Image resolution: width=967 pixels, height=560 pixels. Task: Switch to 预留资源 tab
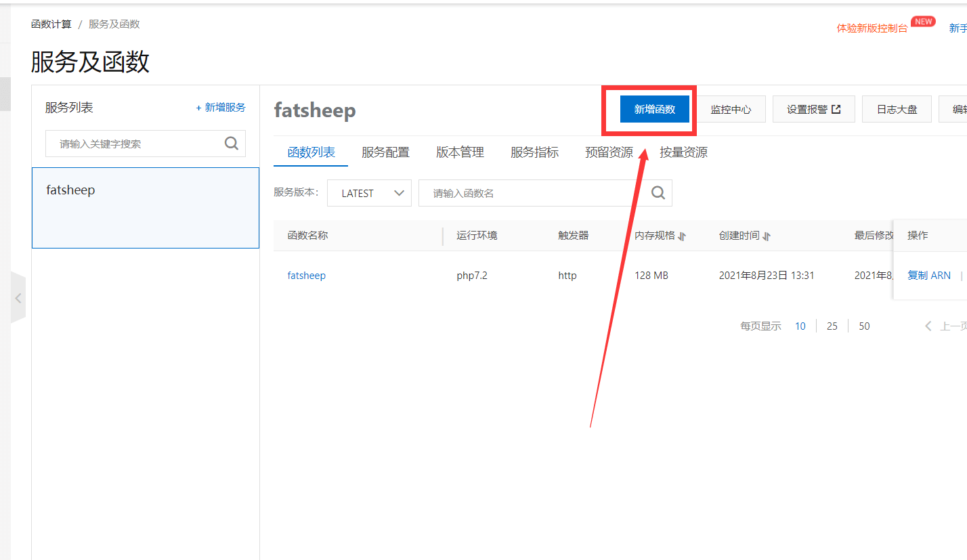click(x=609, y=152)
